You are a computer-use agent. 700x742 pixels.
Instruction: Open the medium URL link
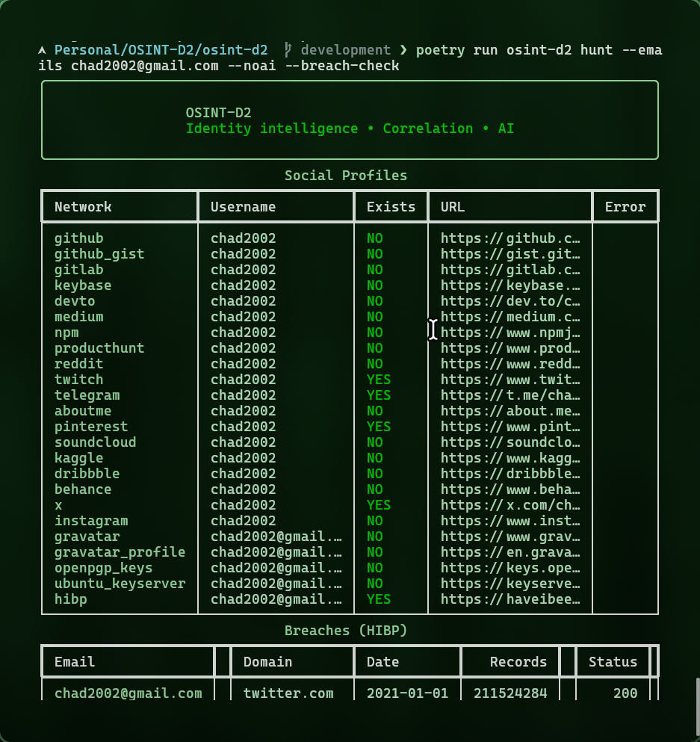click(x=510, y=317)
